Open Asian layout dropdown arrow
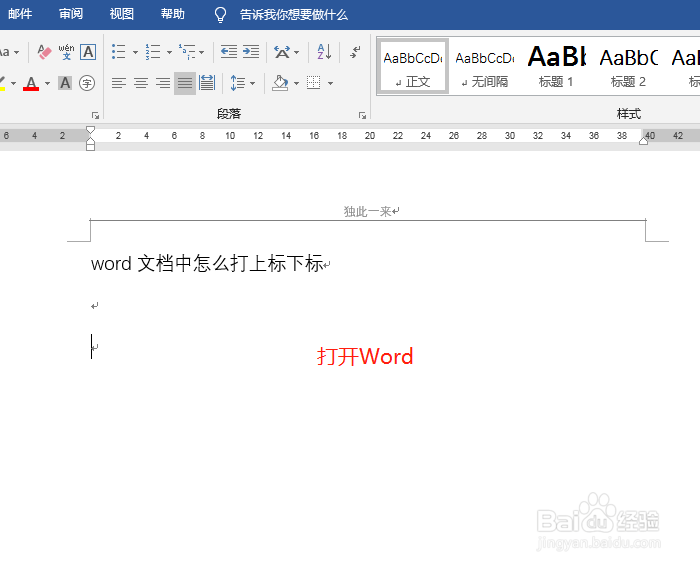This screenshot has height=568, width=700. point(296,52)
